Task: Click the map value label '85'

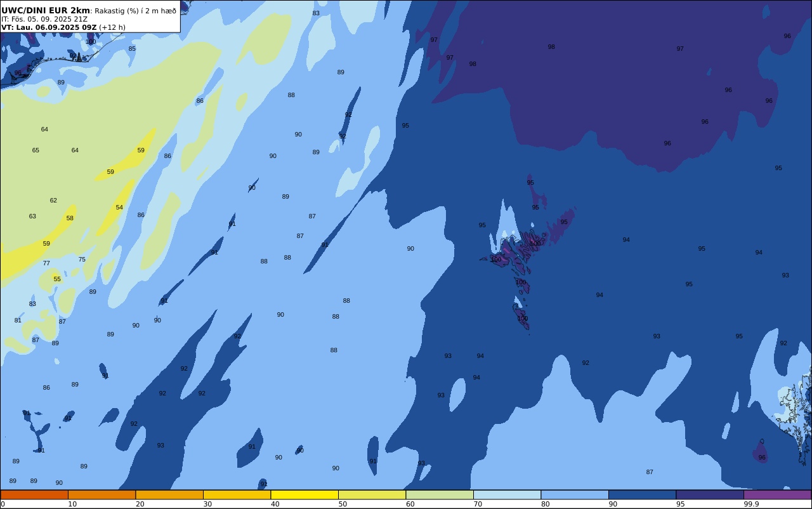Action: 132,49
